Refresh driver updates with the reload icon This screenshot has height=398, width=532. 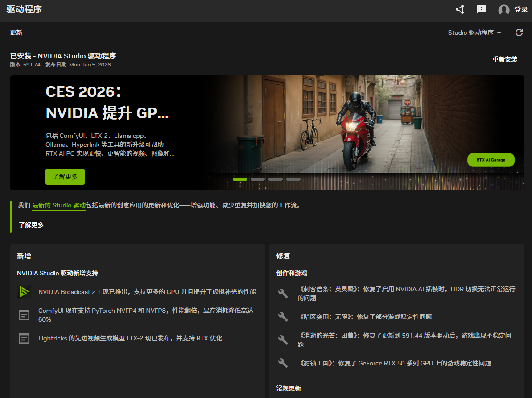(519, 33)
